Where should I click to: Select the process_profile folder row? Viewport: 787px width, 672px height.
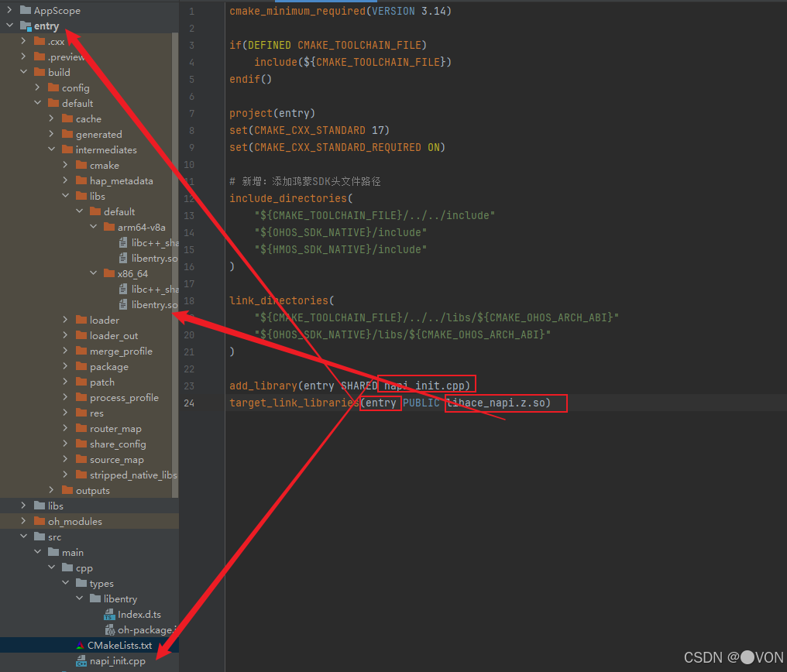[x=89, y=398]
